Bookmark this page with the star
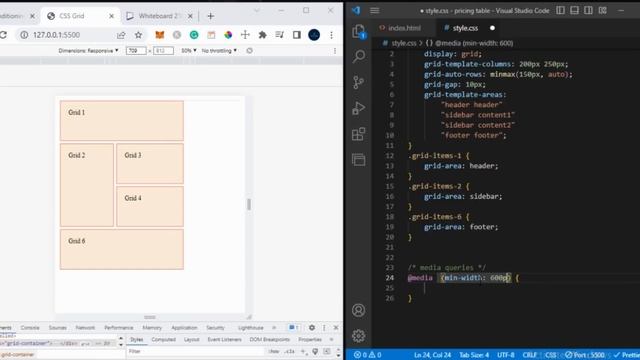Screen dimensions: 640x360 [138, 35]
